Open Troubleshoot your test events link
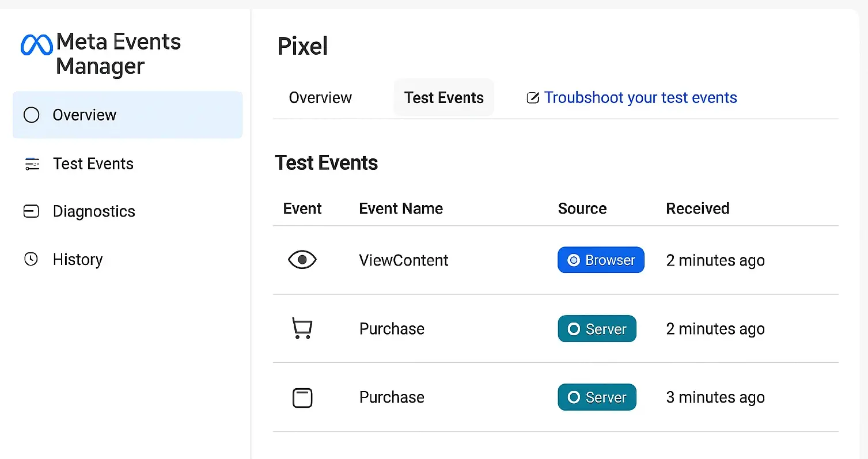Image resolution: width=868 pixels, height=459 pixels. pyautogui.click(x=640, y=98)
